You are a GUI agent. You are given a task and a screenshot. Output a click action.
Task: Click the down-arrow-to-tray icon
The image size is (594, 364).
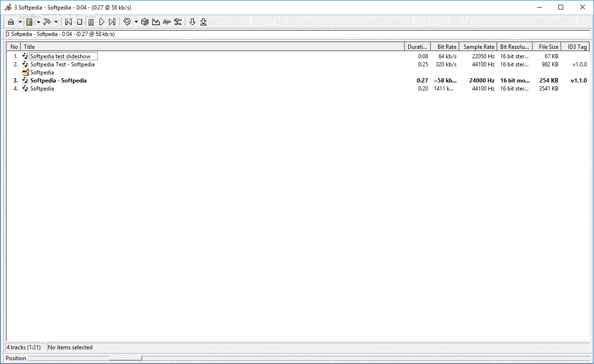coord(203,22)
